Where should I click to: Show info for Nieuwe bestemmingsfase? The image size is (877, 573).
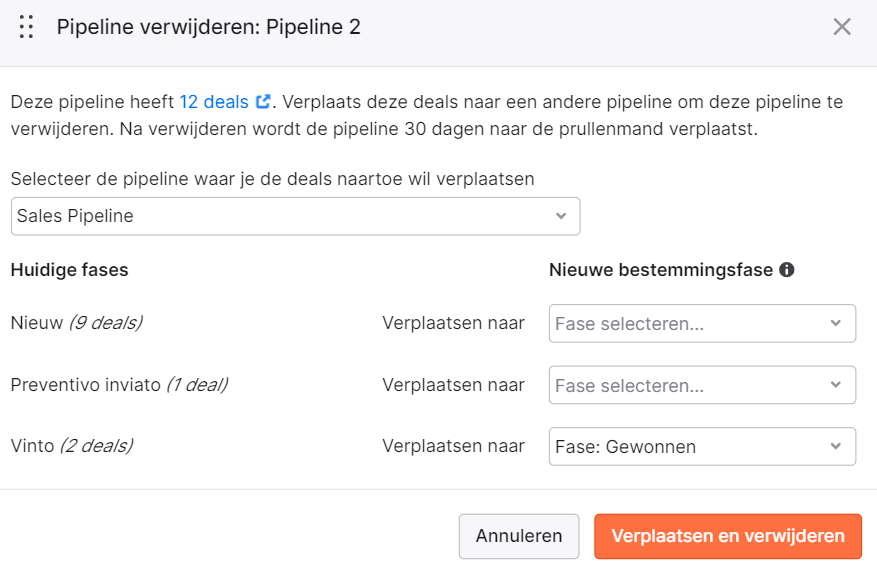[x=786, y=270]
